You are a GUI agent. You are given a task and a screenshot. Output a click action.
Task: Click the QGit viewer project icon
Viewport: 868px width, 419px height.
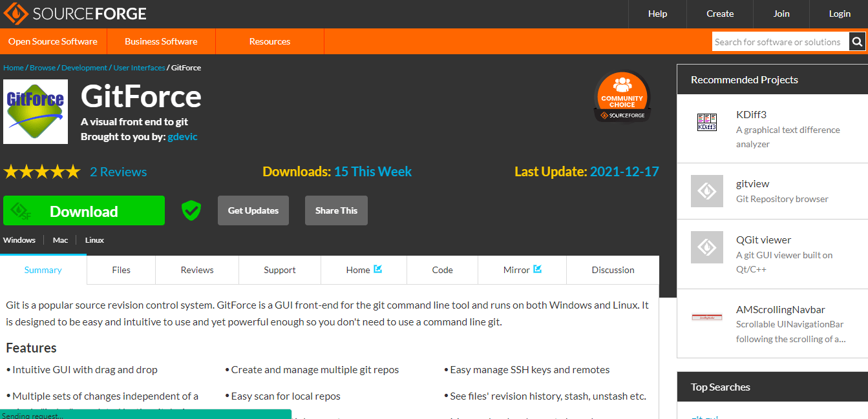pos(707,247)
